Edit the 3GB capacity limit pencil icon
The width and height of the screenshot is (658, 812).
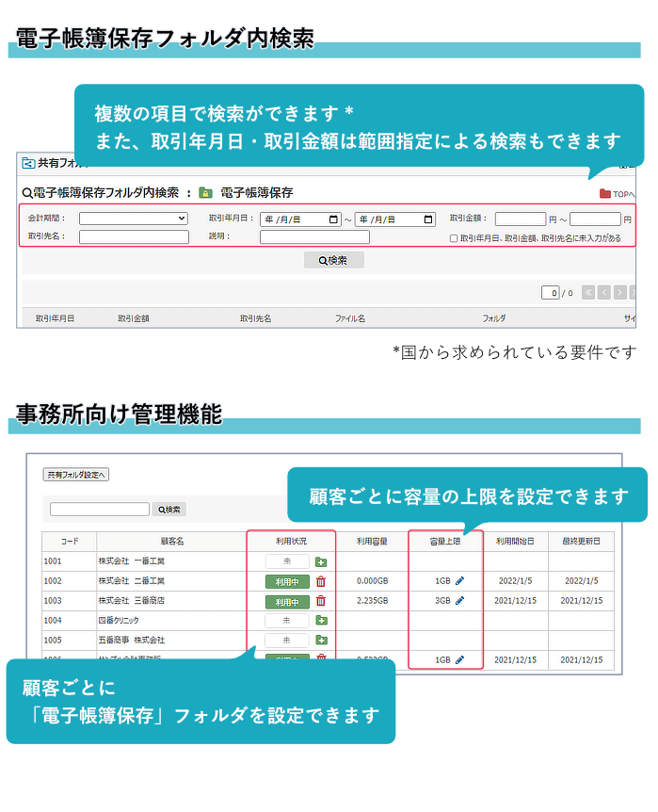(460, 601)
